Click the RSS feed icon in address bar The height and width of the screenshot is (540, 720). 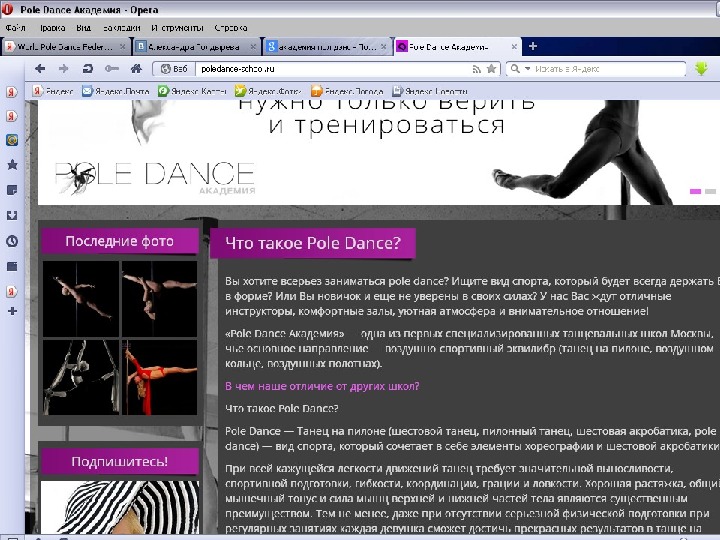click(x=477, y=69)
